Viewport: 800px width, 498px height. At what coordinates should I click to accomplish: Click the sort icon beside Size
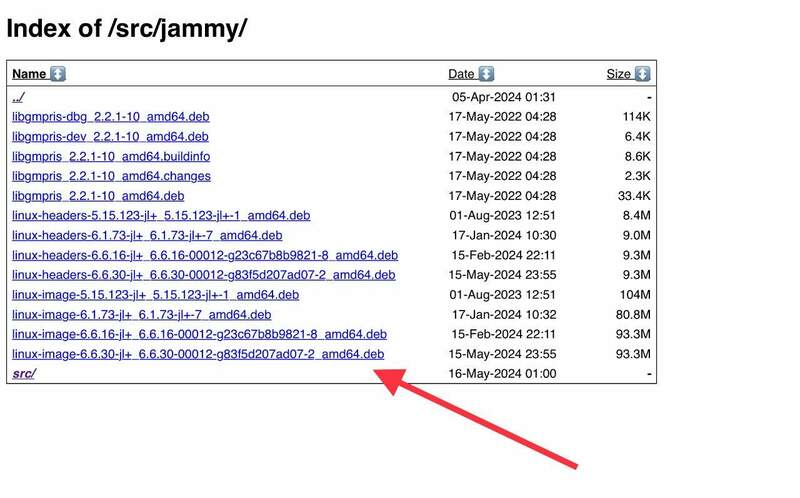click(642, 74)
